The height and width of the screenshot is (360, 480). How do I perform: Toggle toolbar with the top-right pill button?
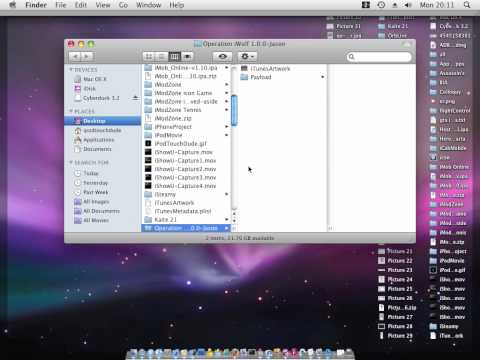(x=406, y=44)
